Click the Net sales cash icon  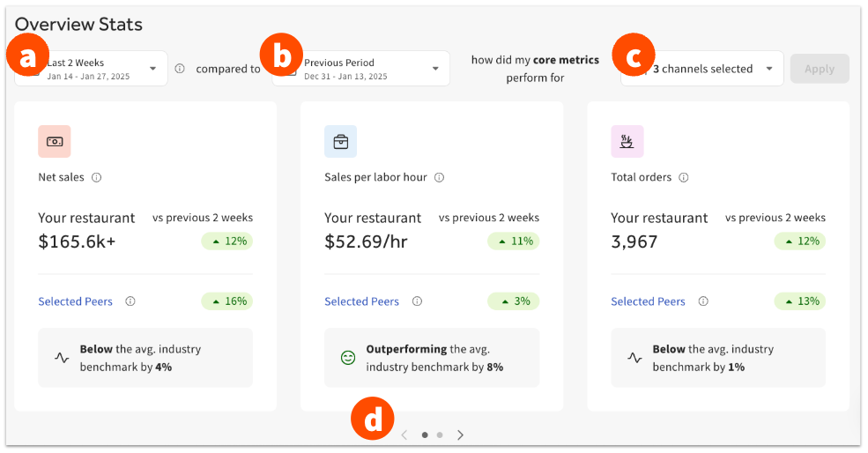click(x=54, y=141)
